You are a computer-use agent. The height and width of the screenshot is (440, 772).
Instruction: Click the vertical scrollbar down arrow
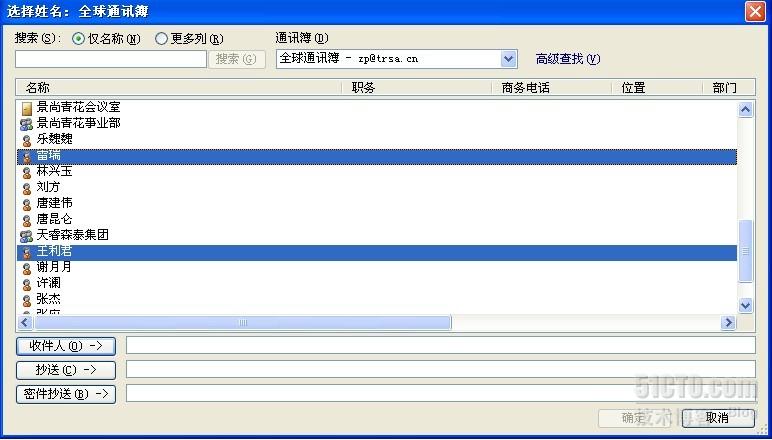(745, 306)
